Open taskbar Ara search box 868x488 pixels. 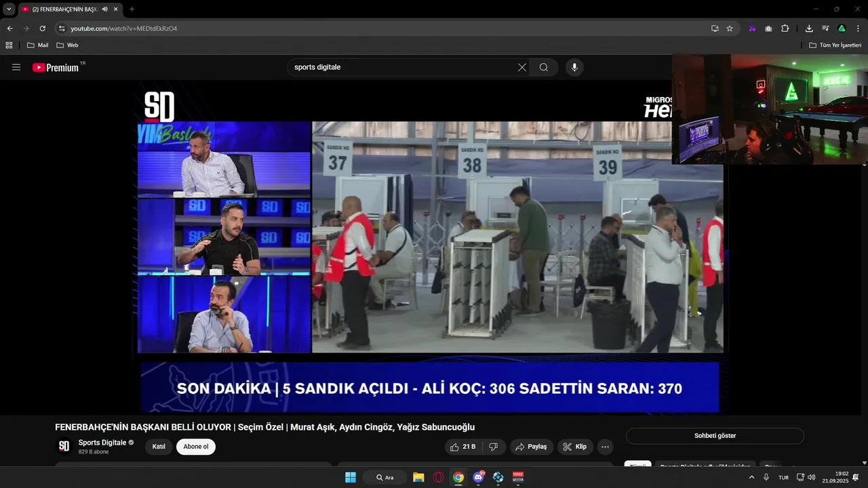[384, 477]
